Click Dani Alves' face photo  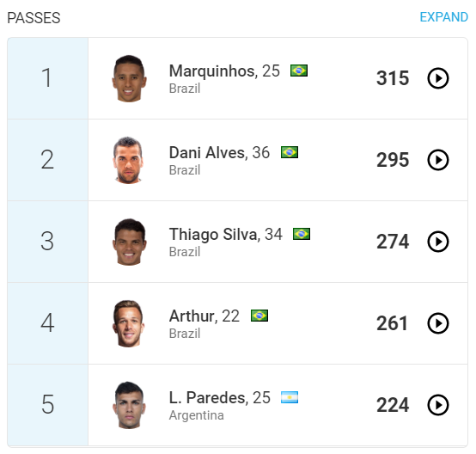click(128, 160)
